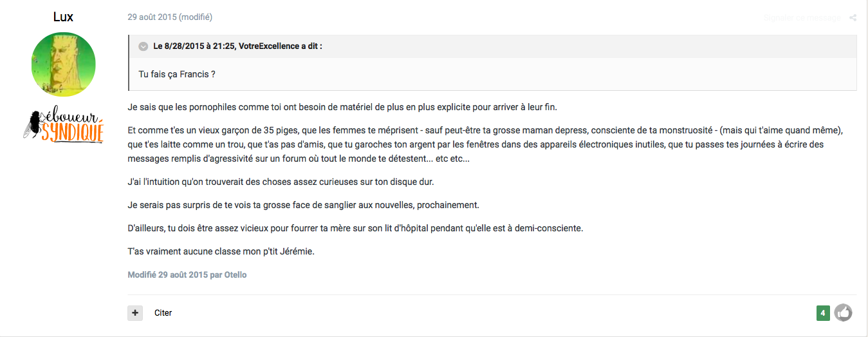Open the 29 août 2015 post date link
868x337 pixels.
point(152,17)
